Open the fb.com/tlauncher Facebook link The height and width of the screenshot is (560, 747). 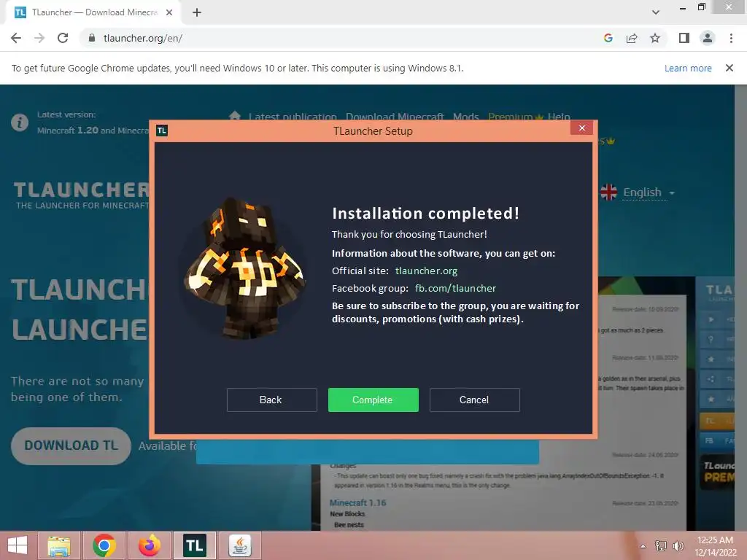pyautogui.click(x=455, y=288)
